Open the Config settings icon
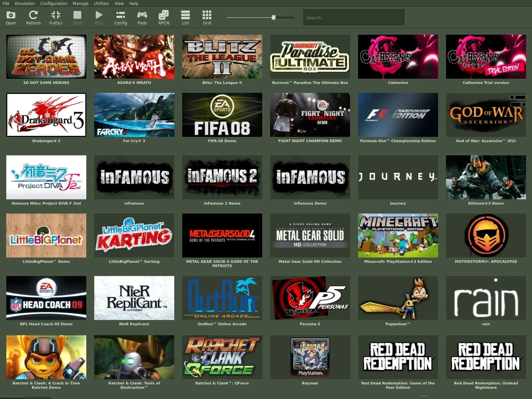 tap(121, 18)
